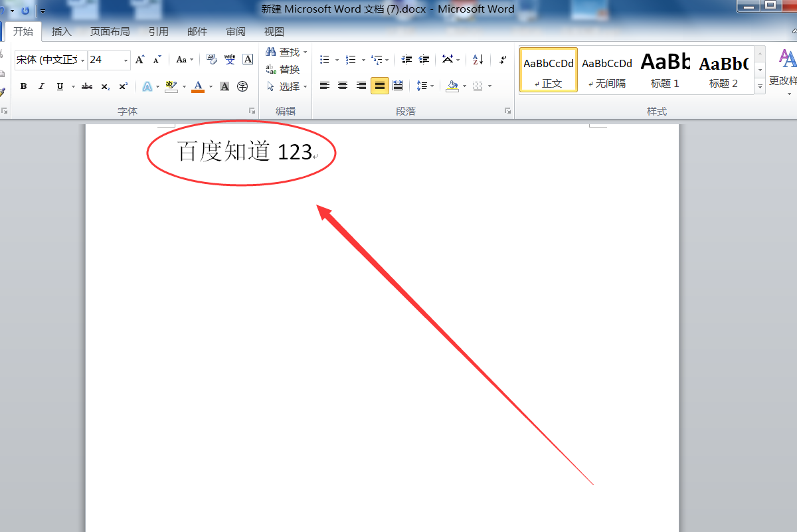The height and width of the screenshot is (532, 797).
Task: Open 视图 (View) tab
Action: click(274, 31)
